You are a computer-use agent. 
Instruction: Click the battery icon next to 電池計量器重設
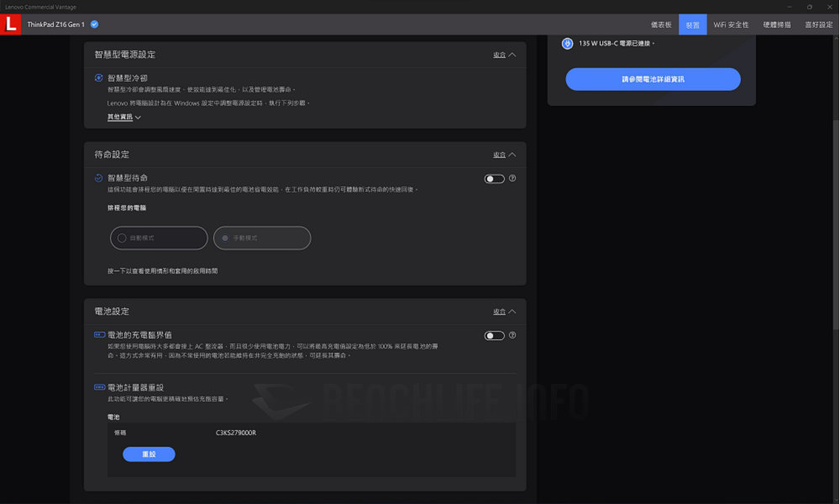click(x=99, y=387)
